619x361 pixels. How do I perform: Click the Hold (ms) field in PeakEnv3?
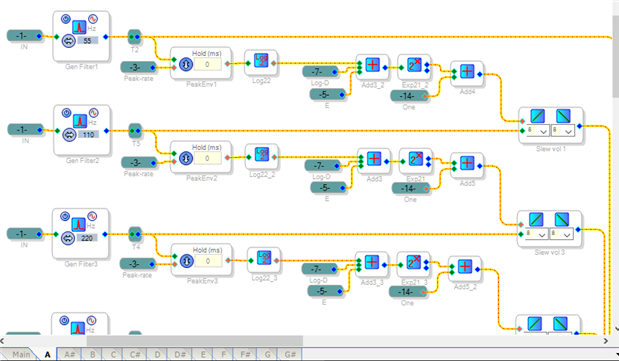tap(208, 261)
